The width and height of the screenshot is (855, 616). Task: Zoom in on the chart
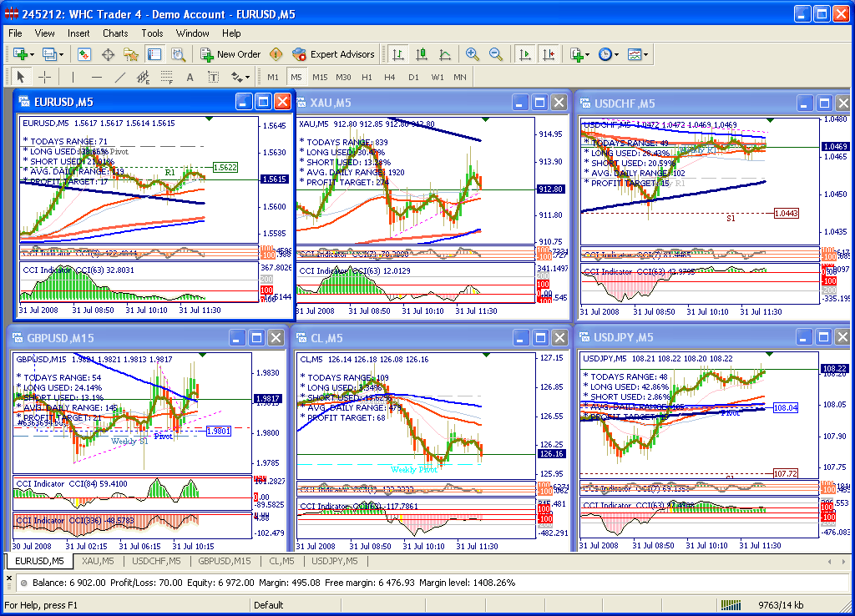tap(473, 54)
